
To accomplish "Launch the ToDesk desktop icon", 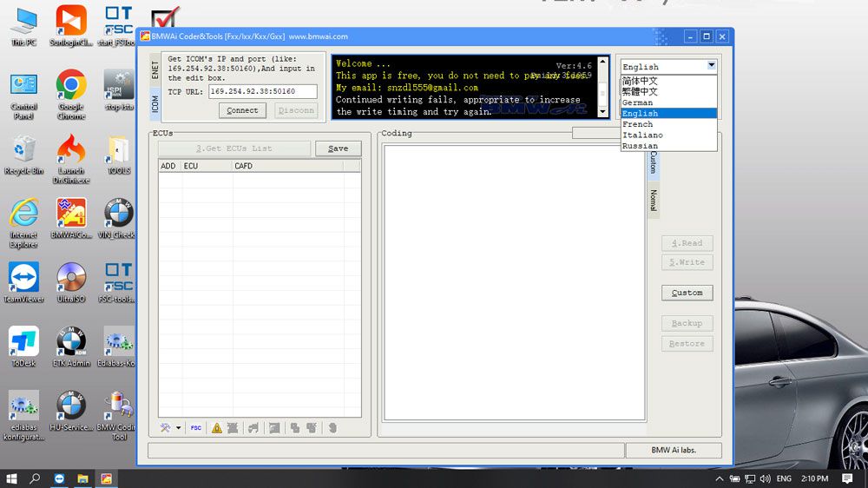I will coord(23,348).
